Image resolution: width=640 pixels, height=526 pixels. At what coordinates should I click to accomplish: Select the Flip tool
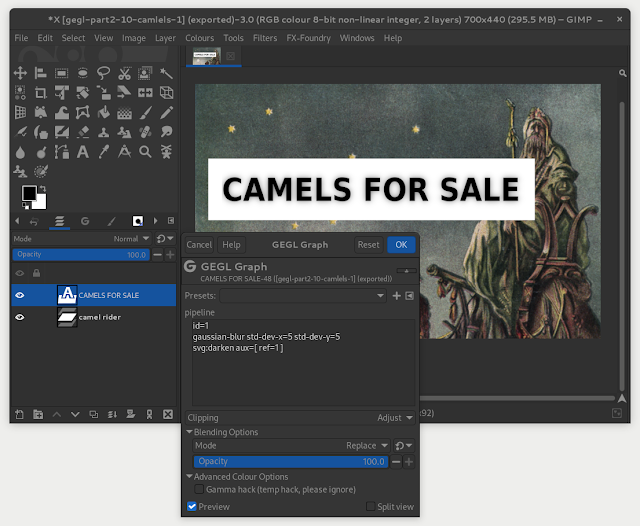[145, 93]
